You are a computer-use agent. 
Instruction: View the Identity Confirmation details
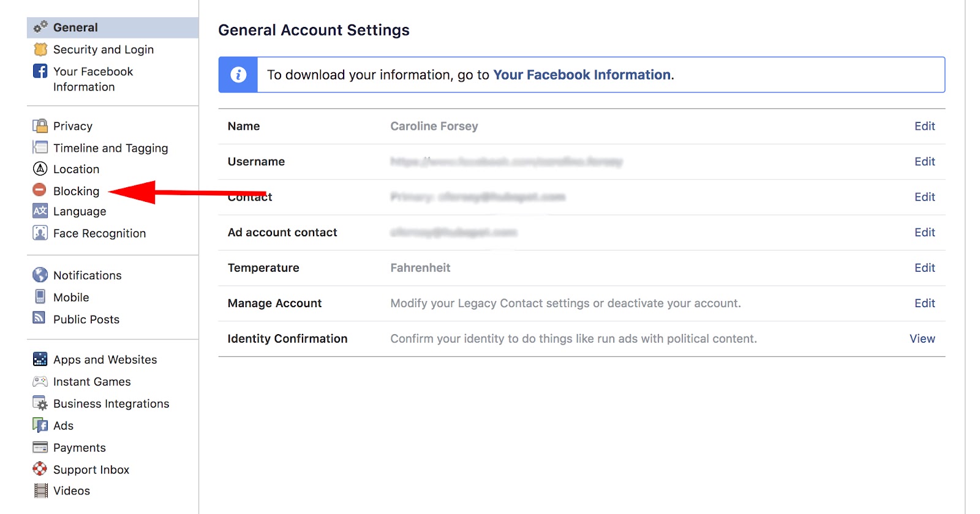tap(922, 339)
